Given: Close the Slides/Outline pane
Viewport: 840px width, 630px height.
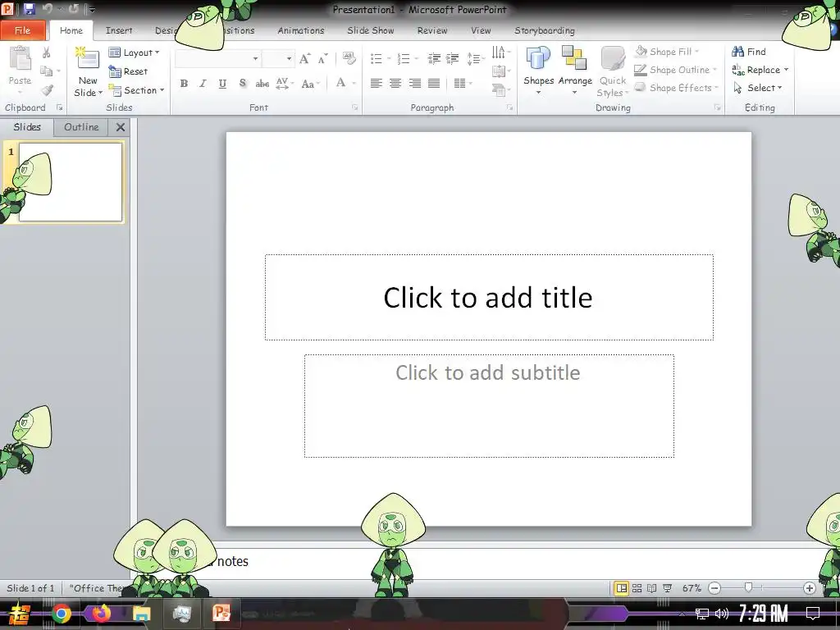Looking at the screenshot, I should point(121,127).
